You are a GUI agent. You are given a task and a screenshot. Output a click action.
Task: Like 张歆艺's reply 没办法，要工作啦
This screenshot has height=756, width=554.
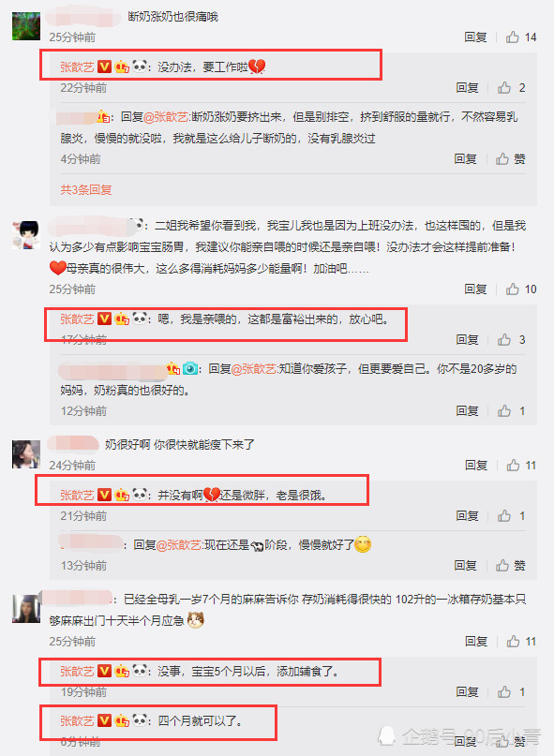(511, 88)
